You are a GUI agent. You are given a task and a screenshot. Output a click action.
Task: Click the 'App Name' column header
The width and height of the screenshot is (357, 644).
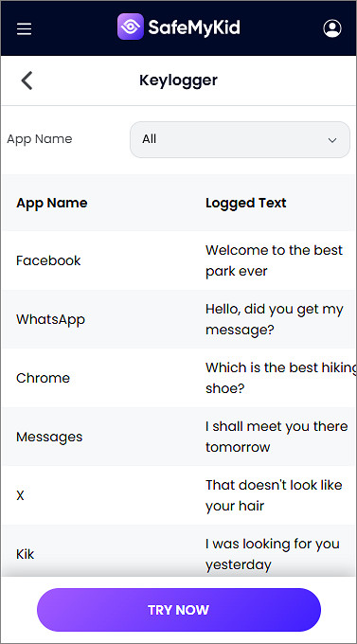pyautogui.click(x=52, y=203)
